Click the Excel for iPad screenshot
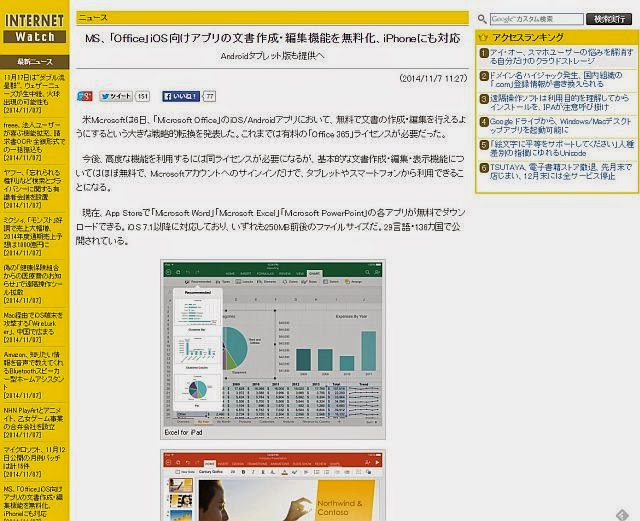640x521 pixels. click(273, 343)
